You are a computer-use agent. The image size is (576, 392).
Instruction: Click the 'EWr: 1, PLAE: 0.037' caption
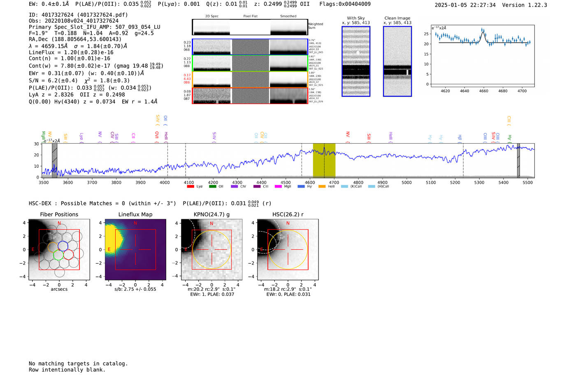[212, 294]
